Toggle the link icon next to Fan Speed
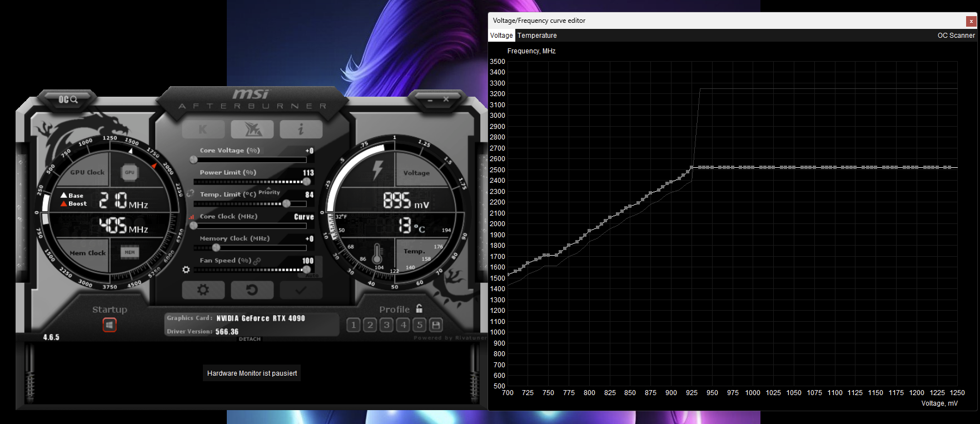The height and width of the screenshot is (424, 980). click(x=257, y=261)
